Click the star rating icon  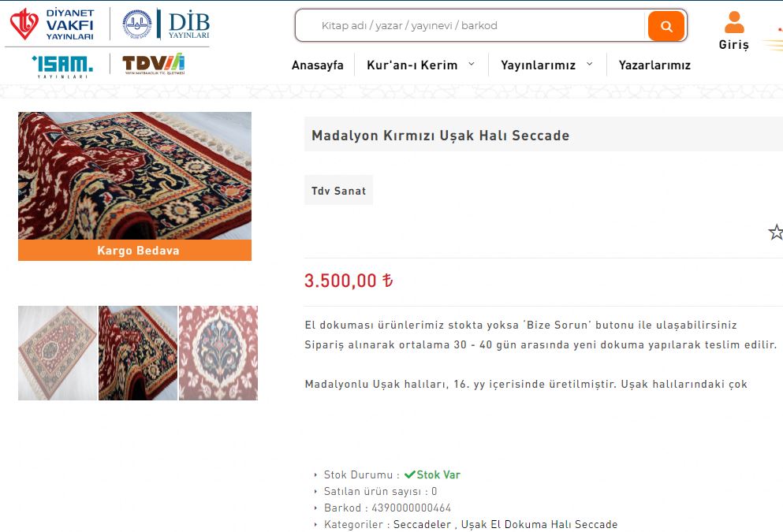(776, 232)
